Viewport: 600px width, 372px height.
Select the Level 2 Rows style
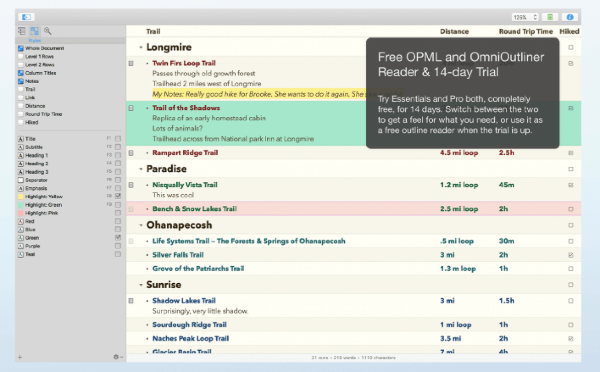click(x=39, y=65)
